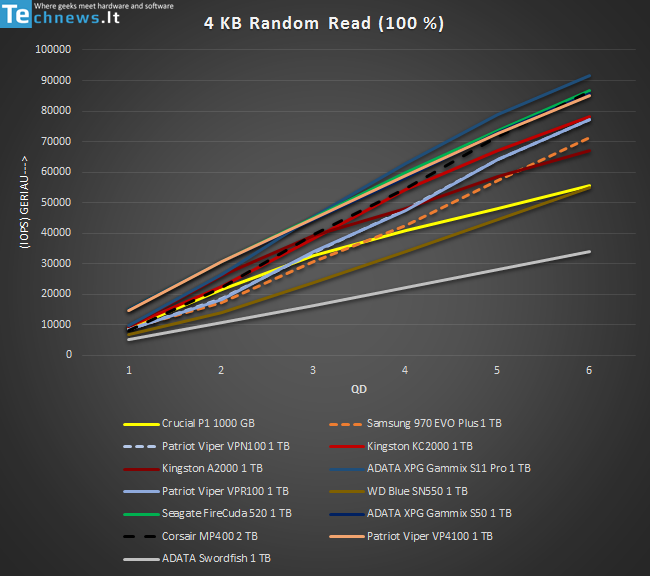
Task: Click the black dashed Corsair MP400 legend swatch
Action: [140, 537]
